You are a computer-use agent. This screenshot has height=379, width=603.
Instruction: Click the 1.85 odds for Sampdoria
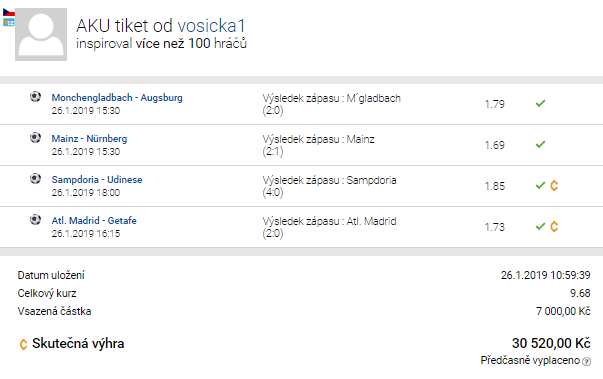click(495, 186)
